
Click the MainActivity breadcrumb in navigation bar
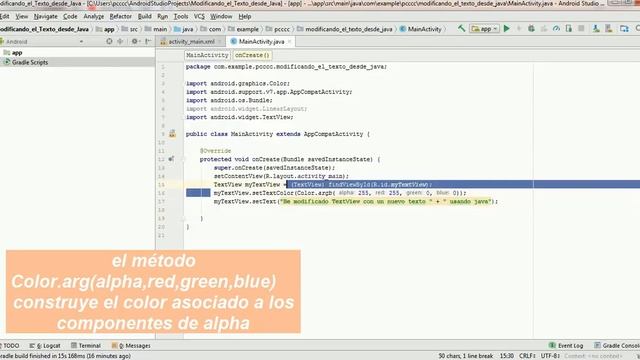tap(420, 29)
